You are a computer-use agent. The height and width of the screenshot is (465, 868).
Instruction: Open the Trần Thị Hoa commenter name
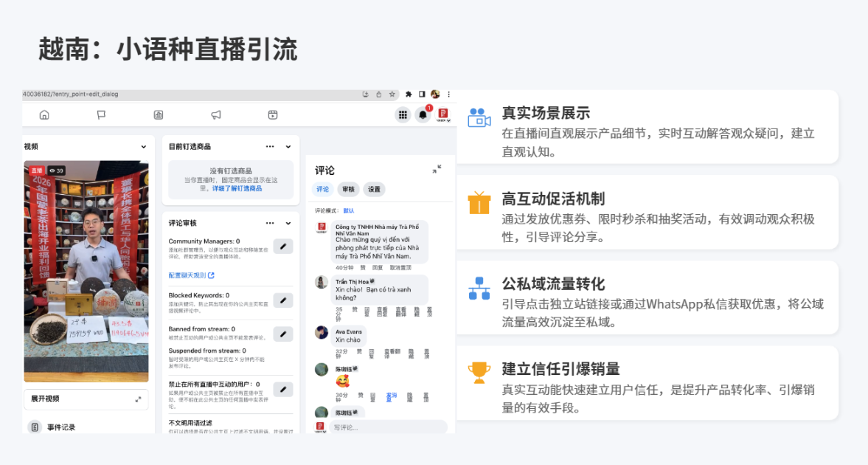(352, 282)
